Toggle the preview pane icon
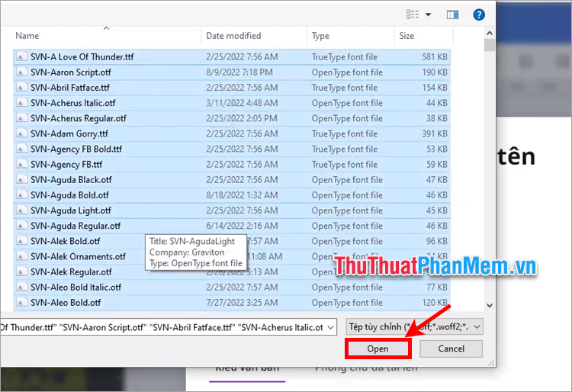This screenshot has width=572, height=392. [x=452, y=14]
